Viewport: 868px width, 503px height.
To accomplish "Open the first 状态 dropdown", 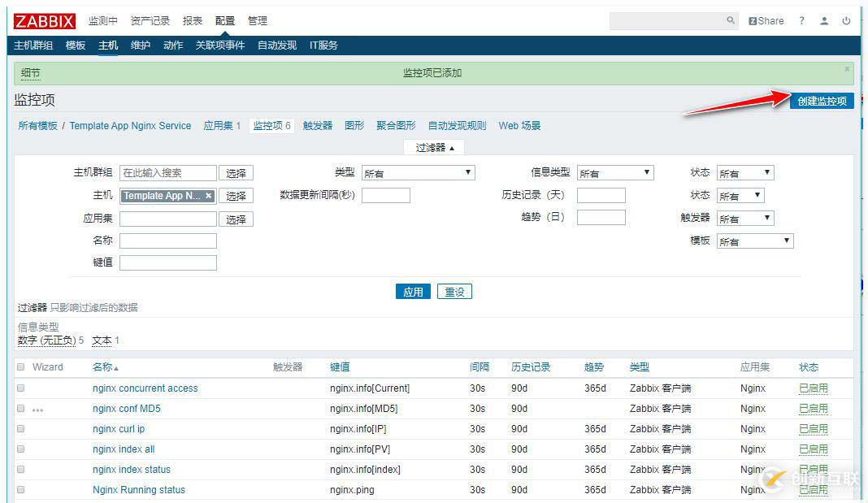I will (x=745, y=172).
